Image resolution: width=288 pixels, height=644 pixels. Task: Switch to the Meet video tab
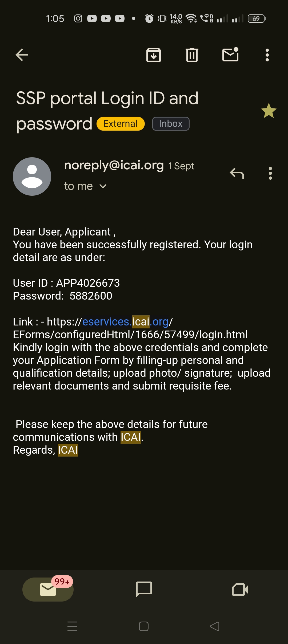click(240, 590)
